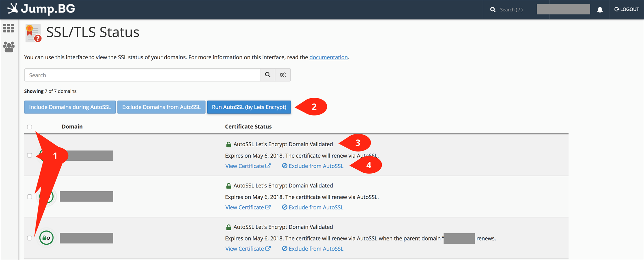644x260 pixels.
Task: Click the Certificate Status column header
Action: click(248, 127)
